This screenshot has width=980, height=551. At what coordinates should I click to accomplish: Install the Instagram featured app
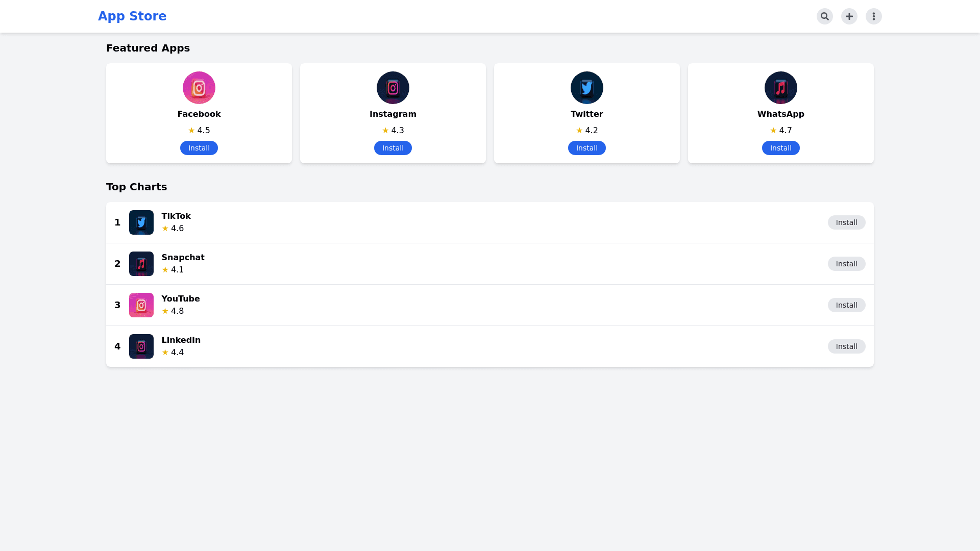393,148
